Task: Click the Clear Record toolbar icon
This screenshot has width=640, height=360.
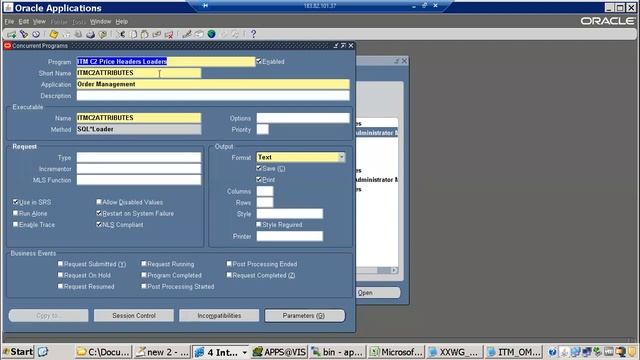Action: (x=157, y=34)
